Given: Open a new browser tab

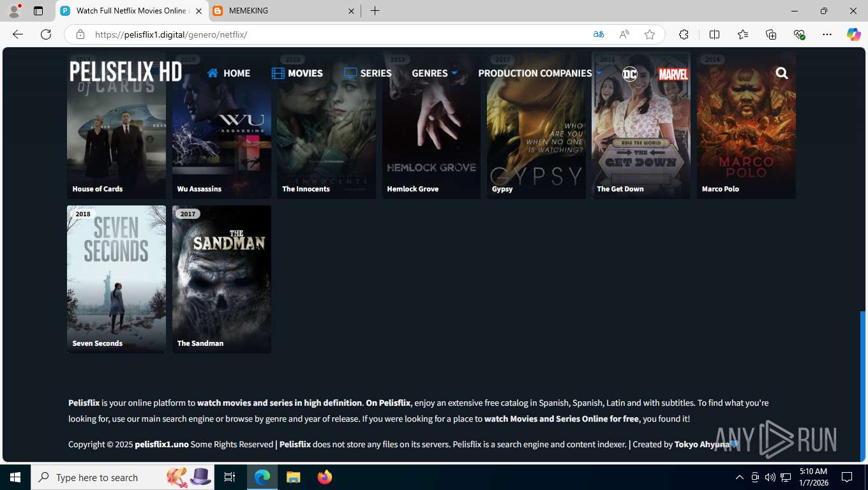Looking at the screenshot, I should tap(375, 11).
